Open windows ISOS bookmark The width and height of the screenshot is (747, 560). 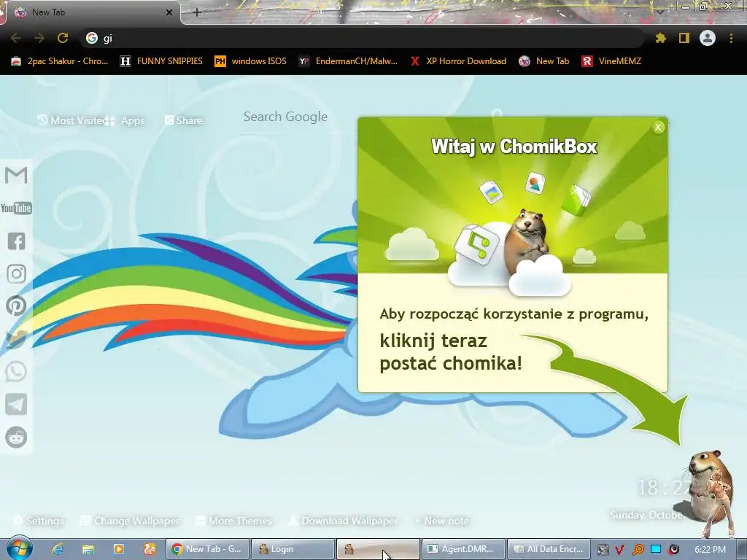[251, 61]
